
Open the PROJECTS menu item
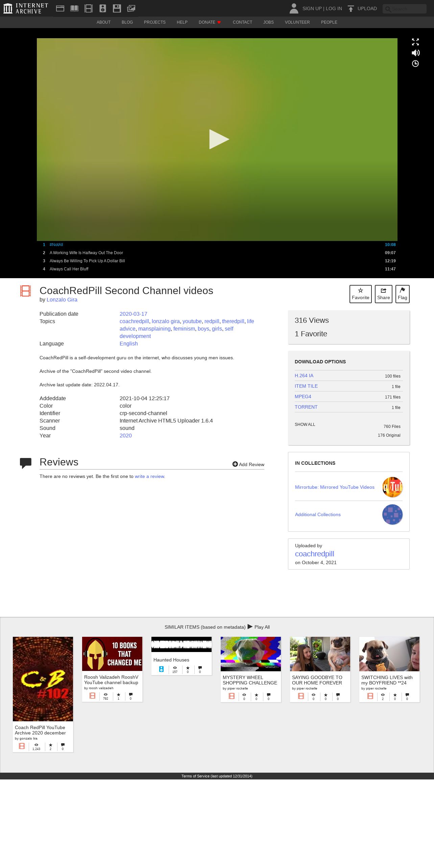tap(155, 22)
